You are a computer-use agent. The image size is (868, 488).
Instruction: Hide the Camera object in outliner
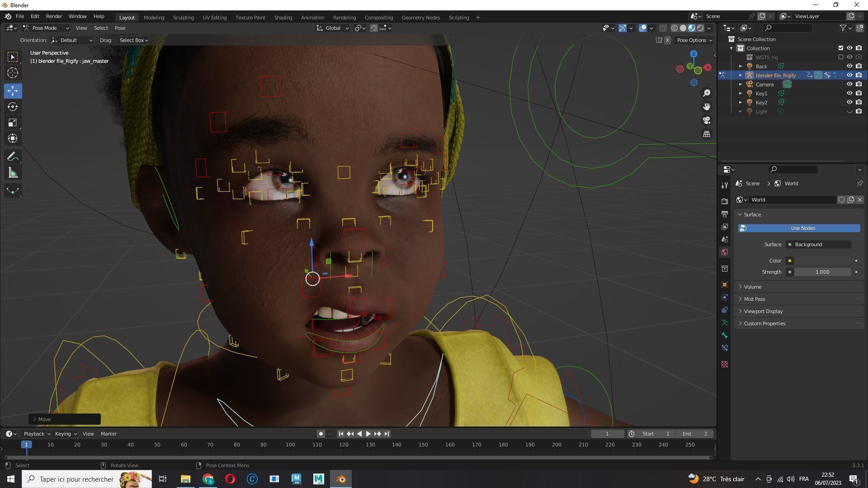849,84
